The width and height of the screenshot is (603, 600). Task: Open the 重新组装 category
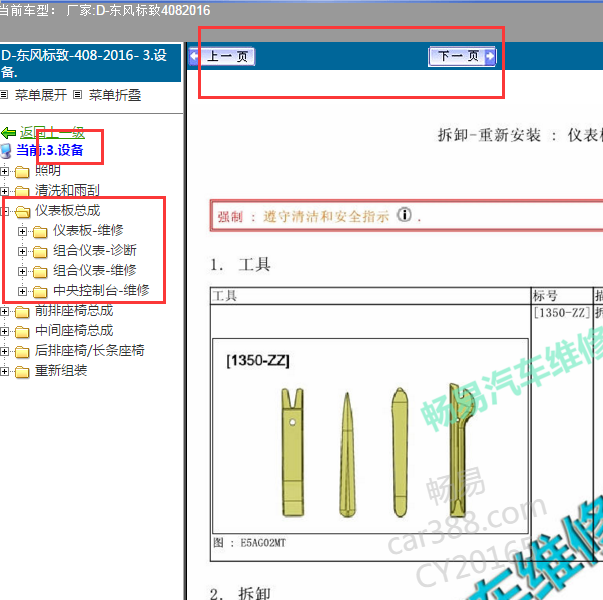tap(61, 370)
